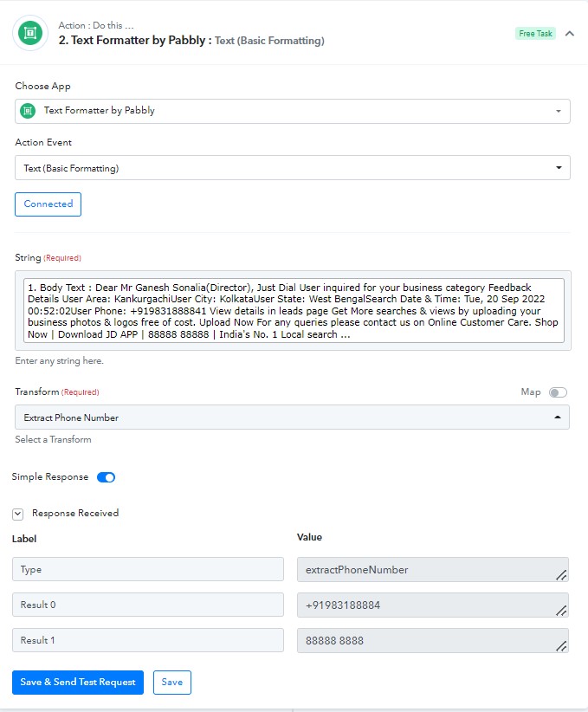Open the Action Event dropdown
Image resolution: width=588 pixels, height=712 pixels.
pos(293,167)
